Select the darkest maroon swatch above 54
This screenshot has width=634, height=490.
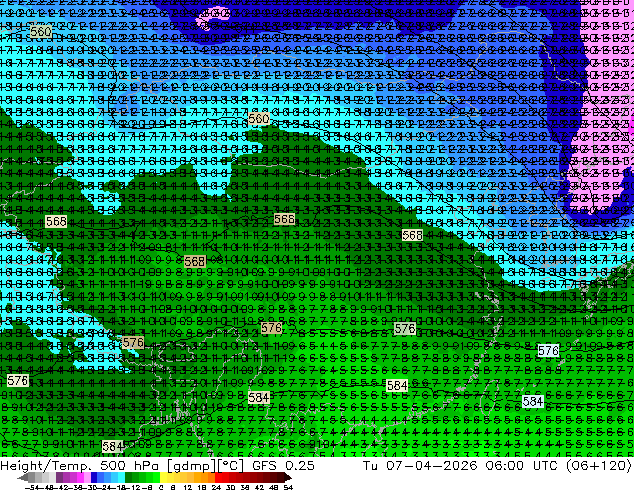coord(281,477)
